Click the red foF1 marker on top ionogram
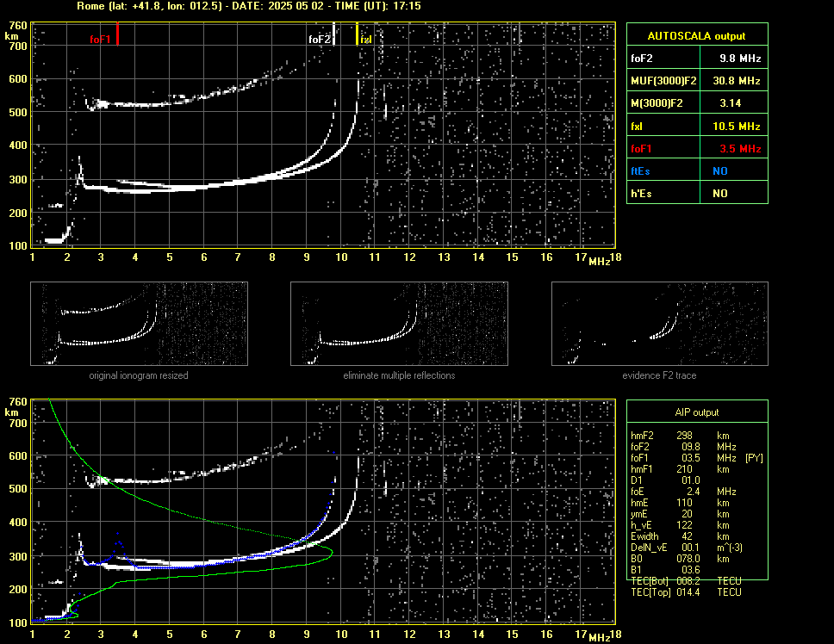Viewport: 834px width, 644px height. point(117,34)
